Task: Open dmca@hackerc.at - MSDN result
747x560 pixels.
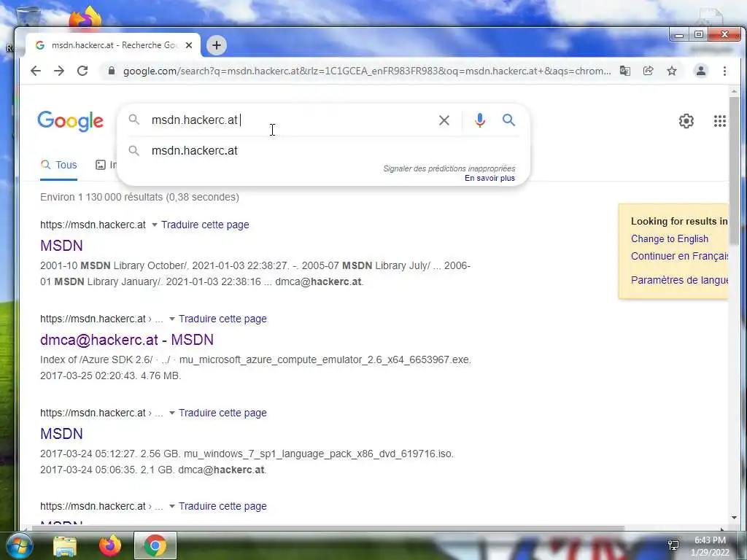Action: (127, 340)
